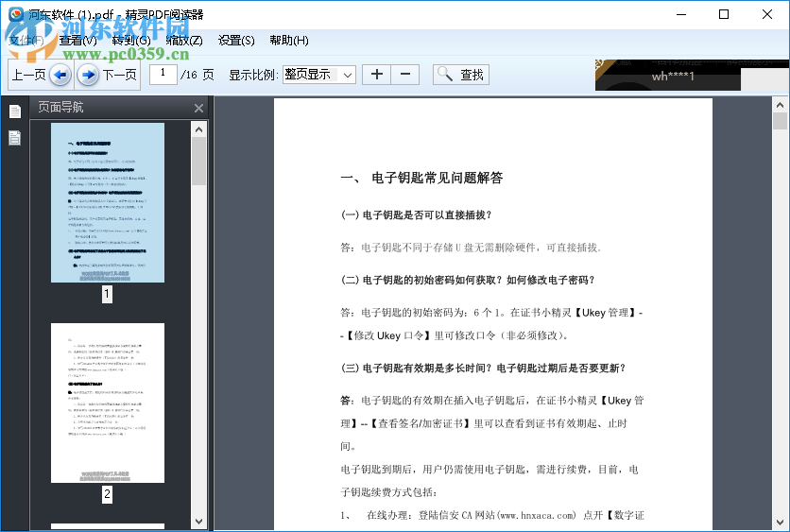The image size is (790, 532).
Task: Click the 上一页 previous page label
Action: (27, 75)
